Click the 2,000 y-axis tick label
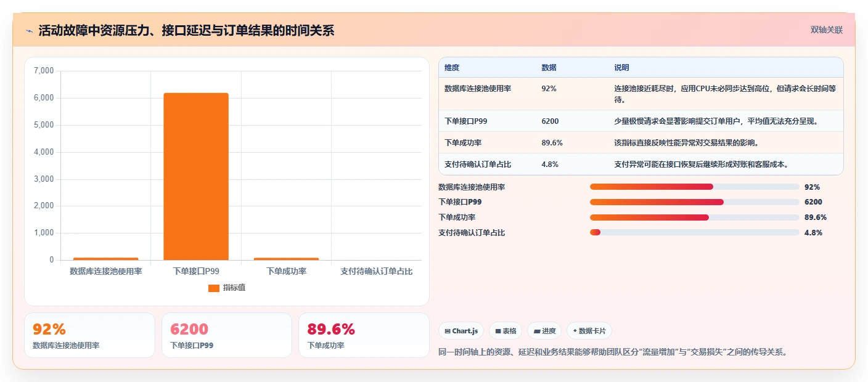This screenshot has width=868, height=382. 44,206
